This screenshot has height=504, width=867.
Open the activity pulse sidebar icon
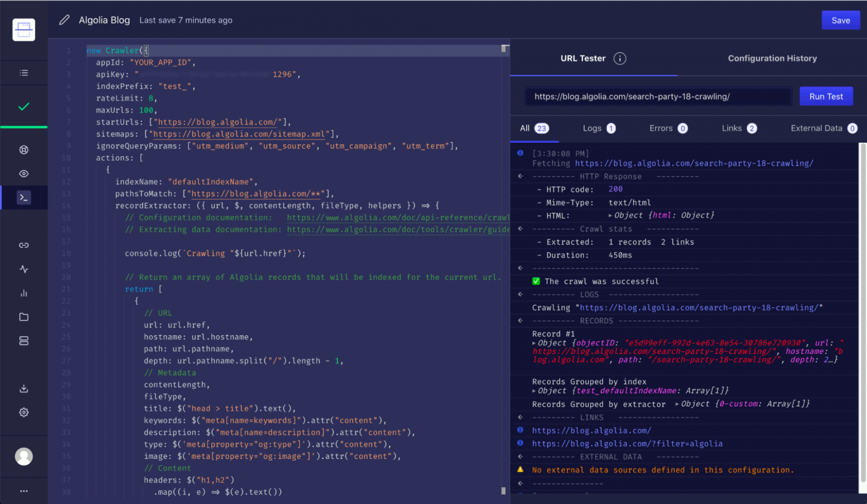click(24, 269)
